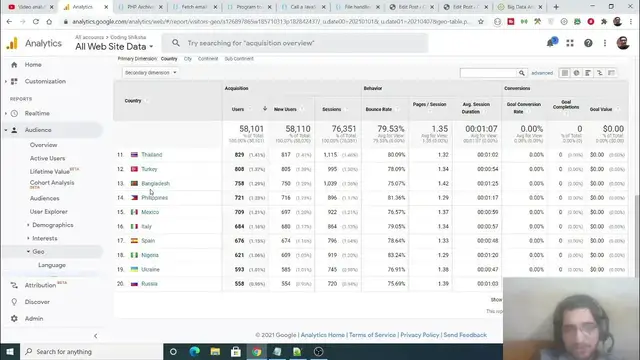
Task: Collapse the left navigation sidebar chevron
Action: [96, 336]
